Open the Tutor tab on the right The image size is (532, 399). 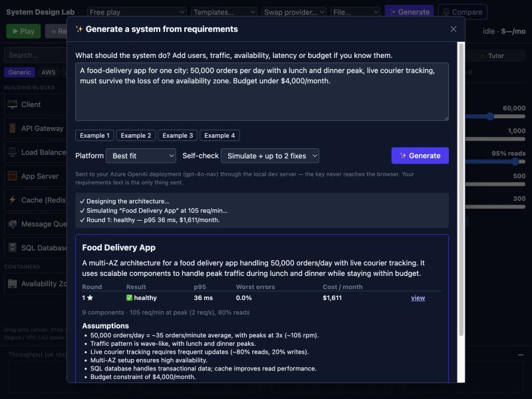495,56
